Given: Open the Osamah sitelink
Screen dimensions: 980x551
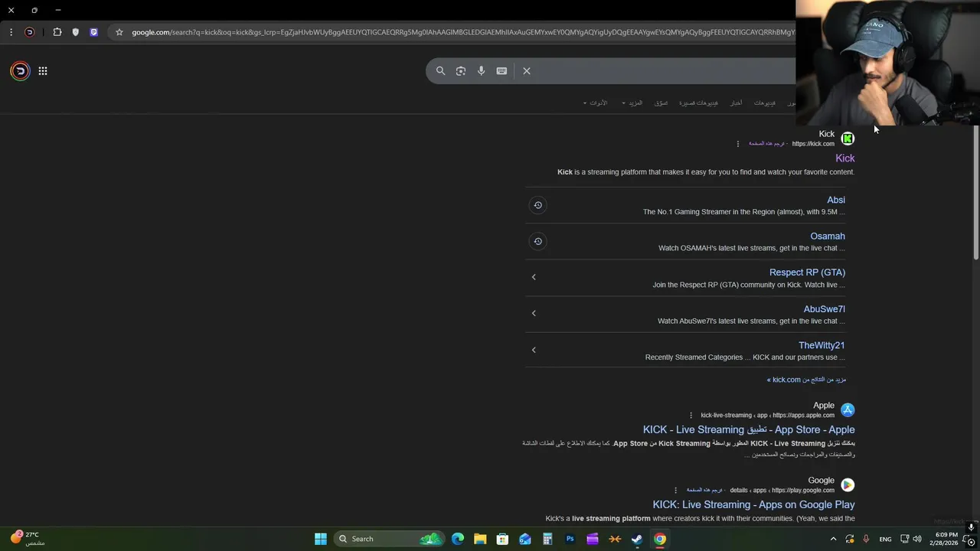Looking at the screenshot, I should click(x=828, y=236).
